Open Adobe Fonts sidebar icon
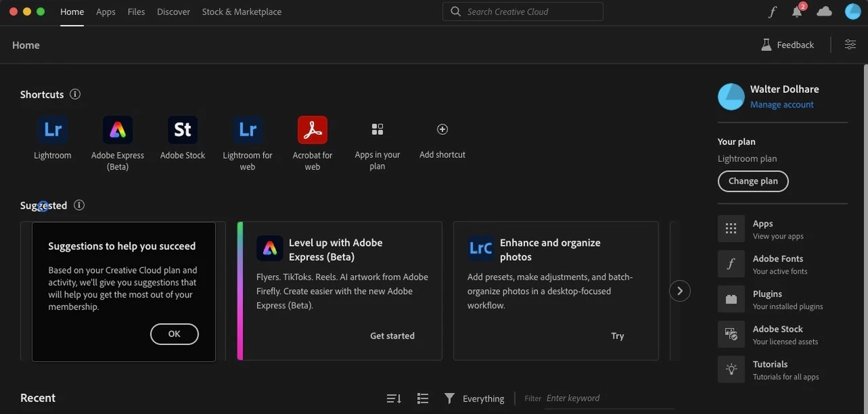The height and width of the screenshot is (414, 868). (731, 264)
